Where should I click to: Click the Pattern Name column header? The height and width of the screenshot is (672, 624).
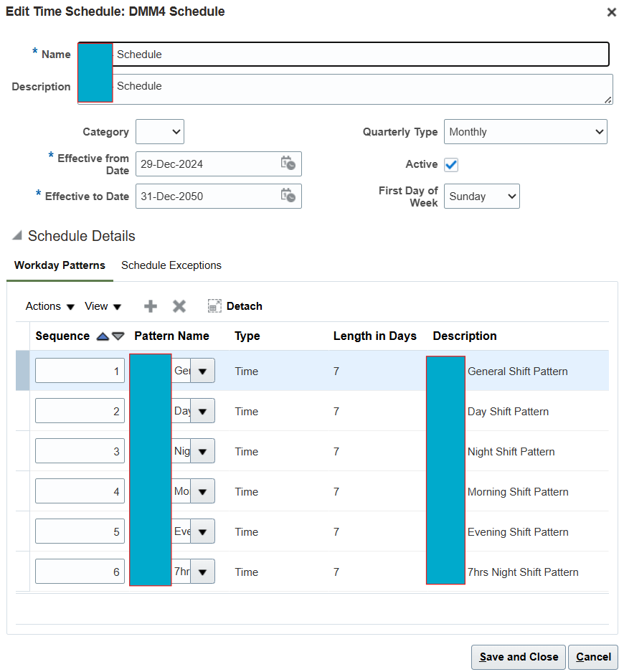pyautogui.click(x=171, y=336)
